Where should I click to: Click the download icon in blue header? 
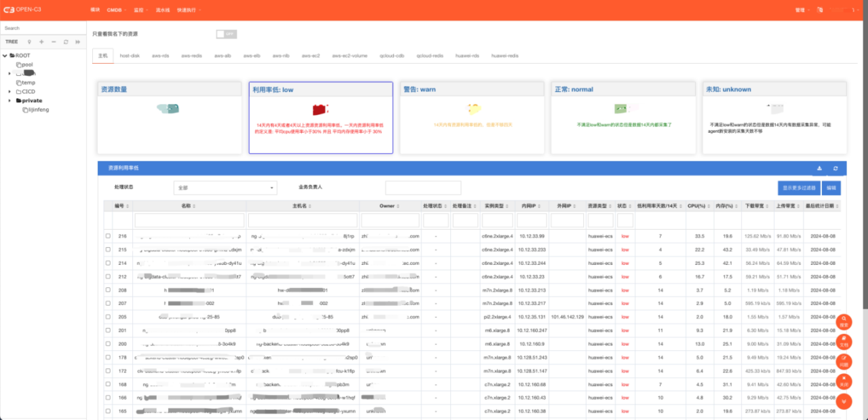tap(819, 168)
